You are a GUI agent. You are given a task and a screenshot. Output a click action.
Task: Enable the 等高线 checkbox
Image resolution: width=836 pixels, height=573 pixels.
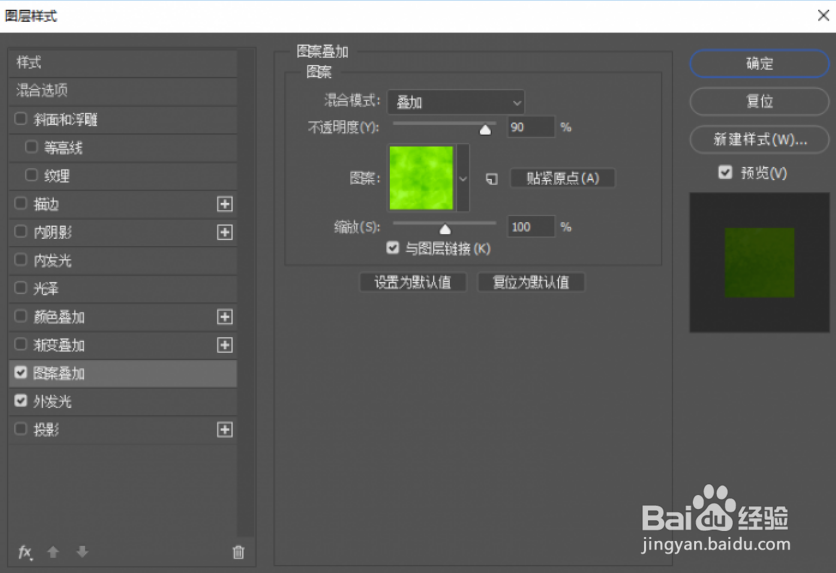pyautogui.click(x=31, y=147)
